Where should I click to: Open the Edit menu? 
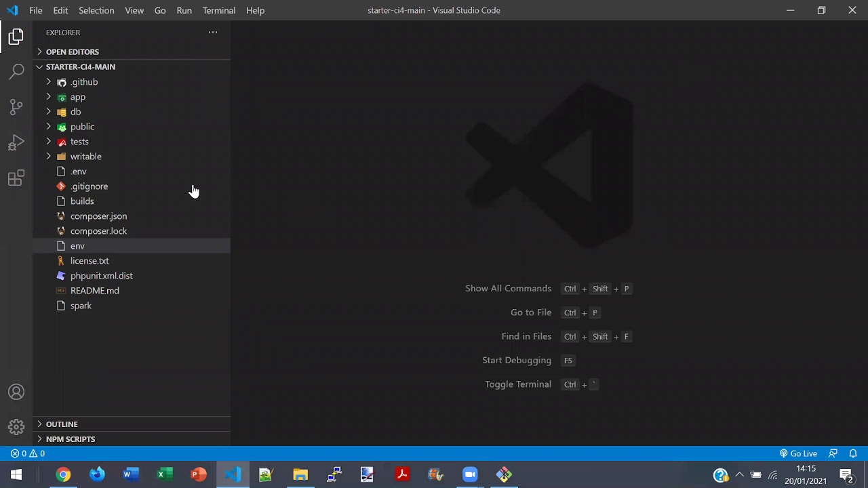(60, 10)
